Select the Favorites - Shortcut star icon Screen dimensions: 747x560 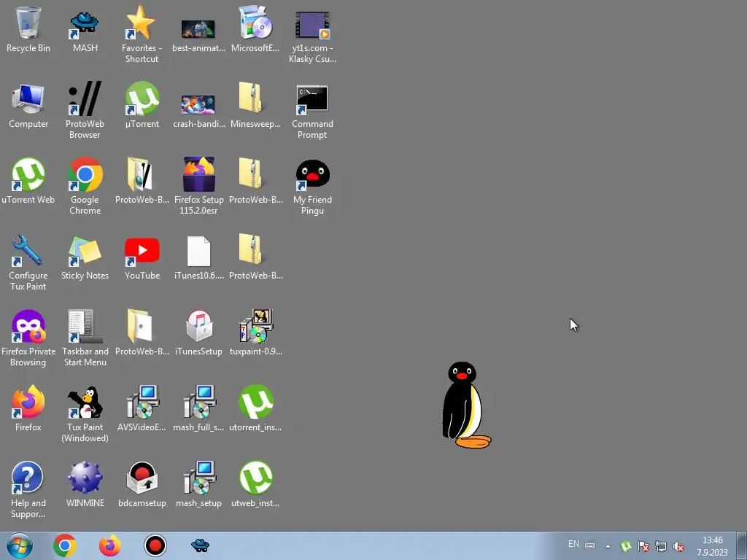pos(142,34)
